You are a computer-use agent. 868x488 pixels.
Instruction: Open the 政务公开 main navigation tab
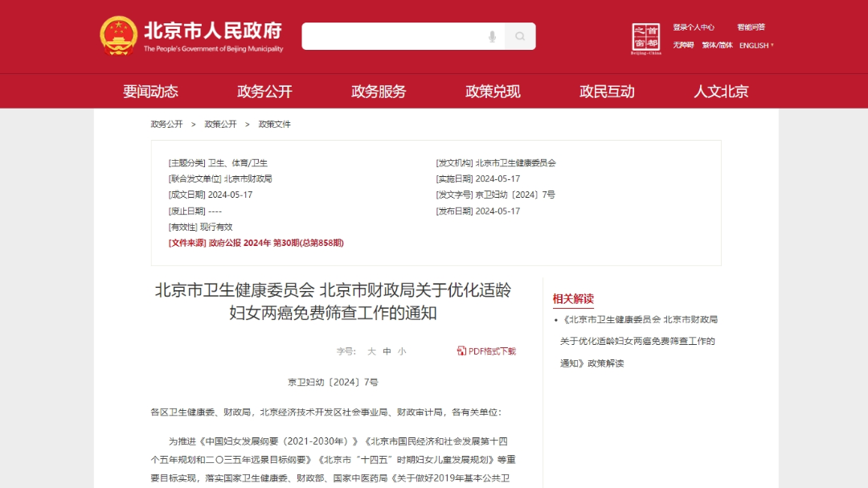coord(264,92)
